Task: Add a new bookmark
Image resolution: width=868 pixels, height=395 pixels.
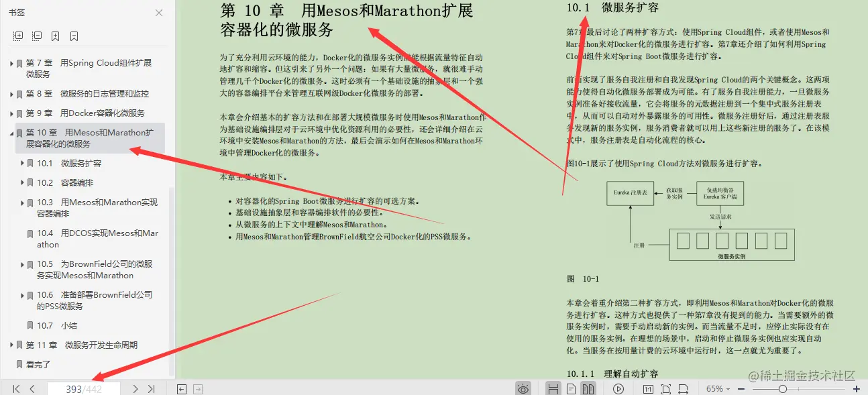Action: pyautogui.click(x=55, y=36)
